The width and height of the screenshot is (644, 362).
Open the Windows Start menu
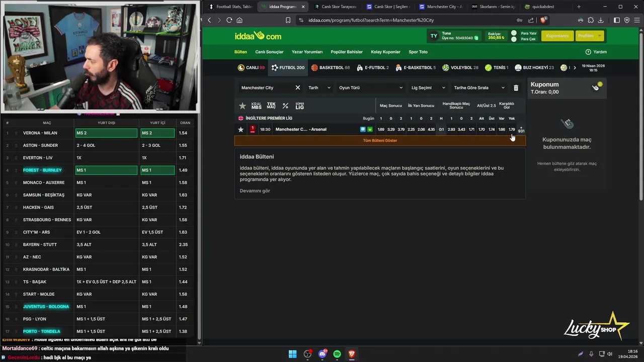point(292,354)
